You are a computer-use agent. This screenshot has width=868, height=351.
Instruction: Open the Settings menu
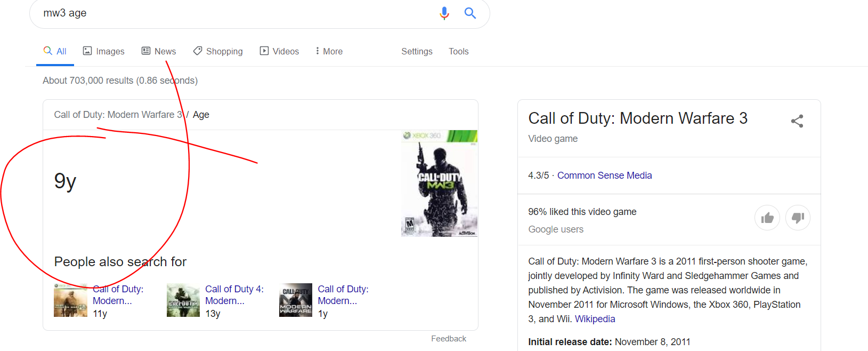(417, 51)
